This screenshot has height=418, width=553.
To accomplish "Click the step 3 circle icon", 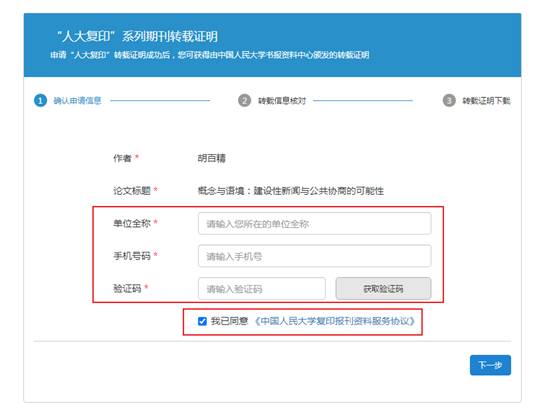I will [449, 101].
